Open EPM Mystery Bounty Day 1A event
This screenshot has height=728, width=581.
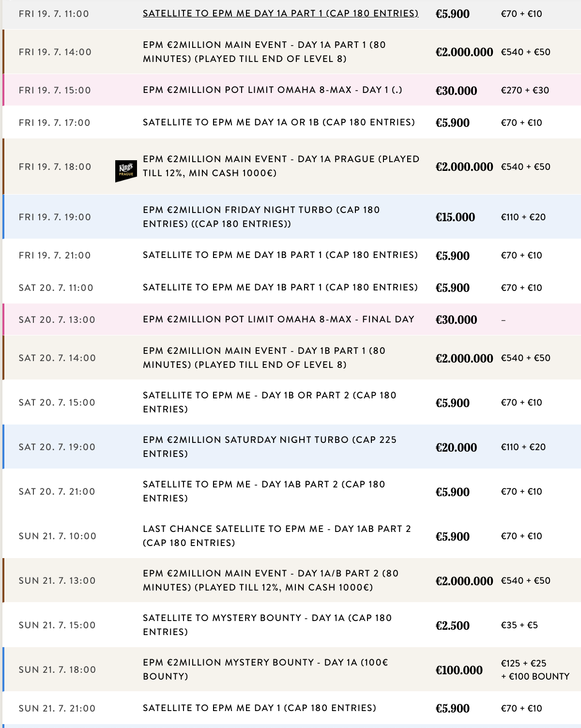pos(265,669)
